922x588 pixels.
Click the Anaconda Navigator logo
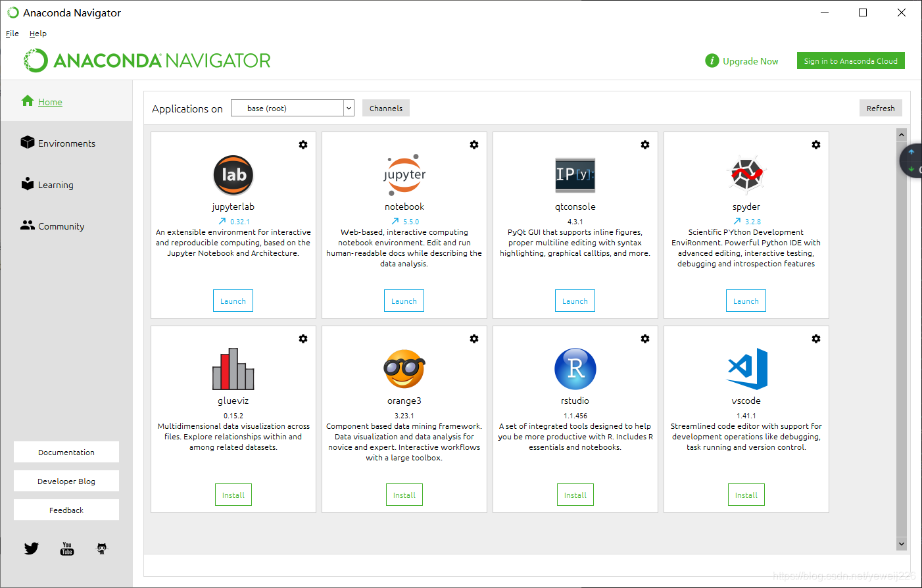[x=147, y=61]
